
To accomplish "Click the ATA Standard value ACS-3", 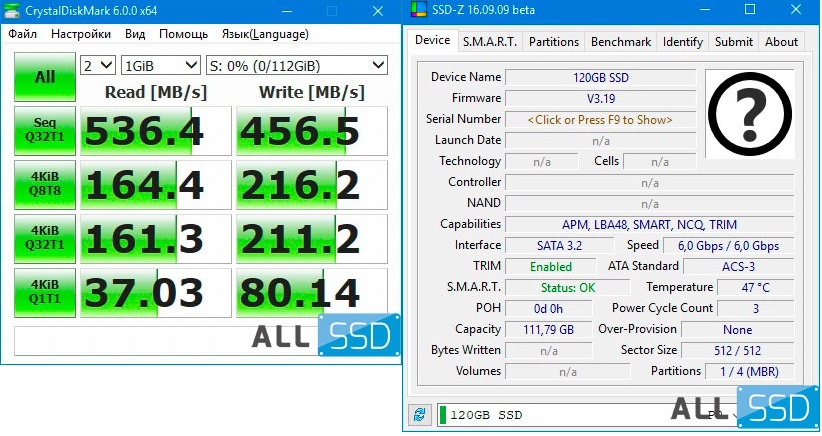I will pos(738,267).
